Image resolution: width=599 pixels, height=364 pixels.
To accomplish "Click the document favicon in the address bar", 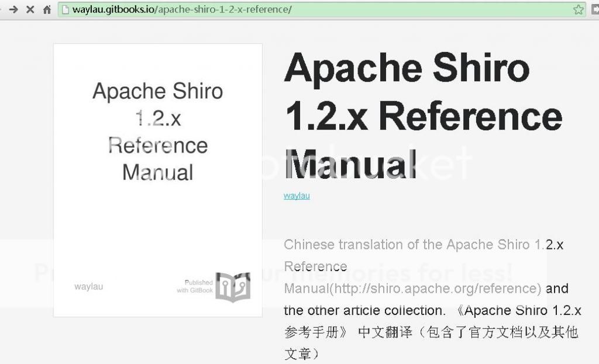I will (66, 9).
